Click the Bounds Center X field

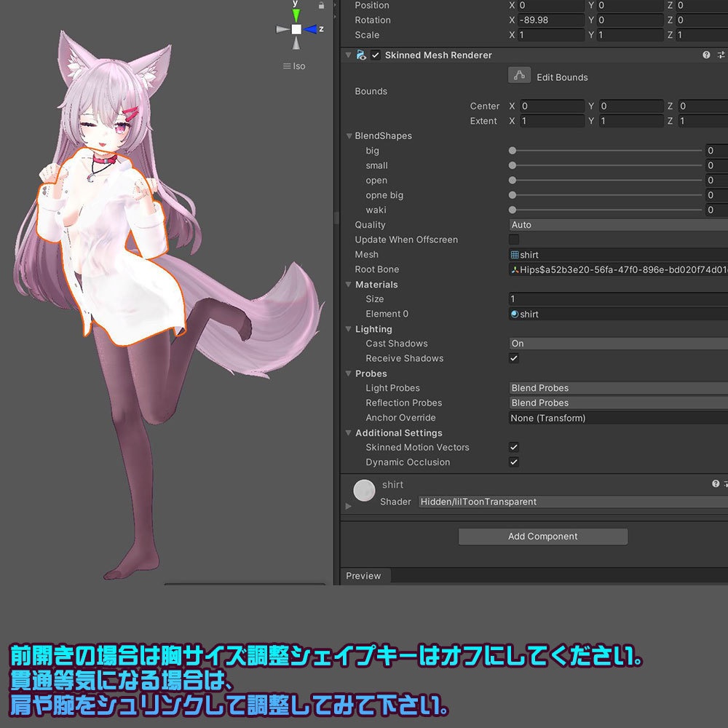coord(552,106)
